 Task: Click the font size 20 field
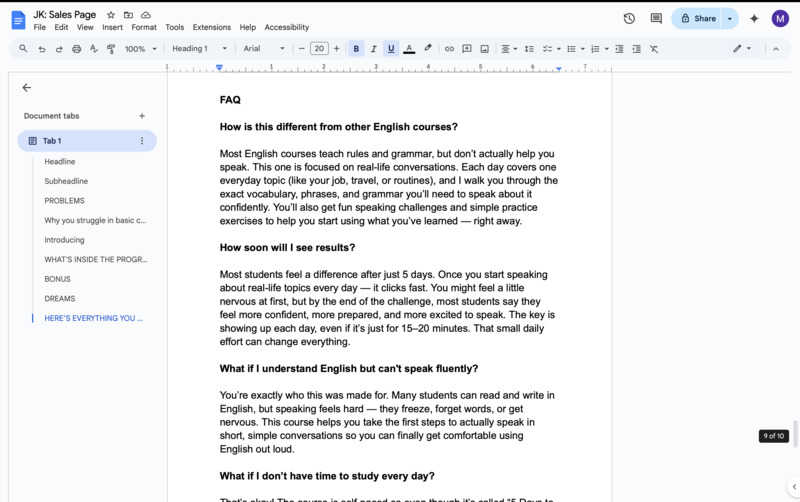coord(319,48)
